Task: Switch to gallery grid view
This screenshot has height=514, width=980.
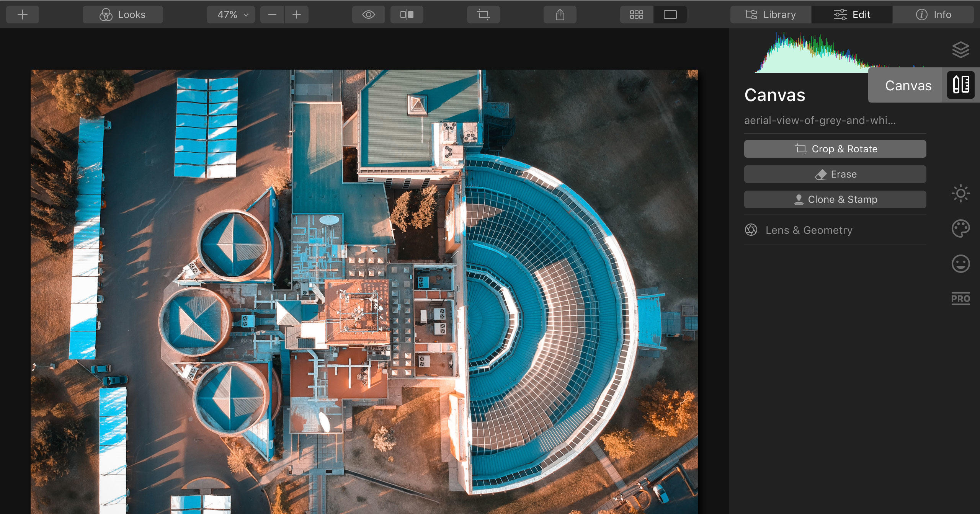Action: pyautogui.click(x=636, y=15)
